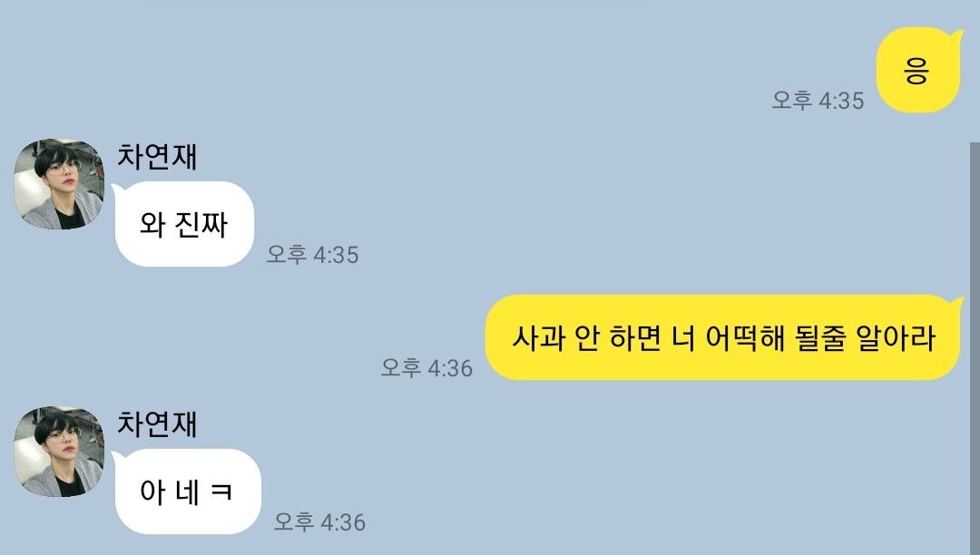Select the white '아 네 ㅋ' message bubble
The image size is (980, 555).
[187, 492]
